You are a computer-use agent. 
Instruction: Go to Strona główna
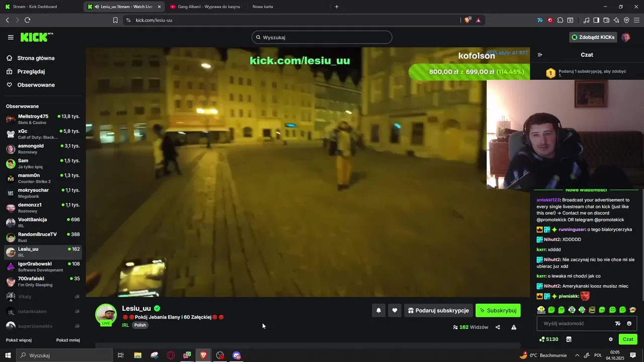(31, 58)
